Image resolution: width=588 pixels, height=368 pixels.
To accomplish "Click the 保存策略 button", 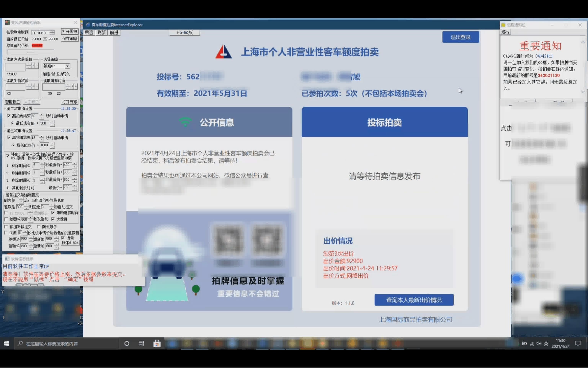I will (x=69, y=39).
